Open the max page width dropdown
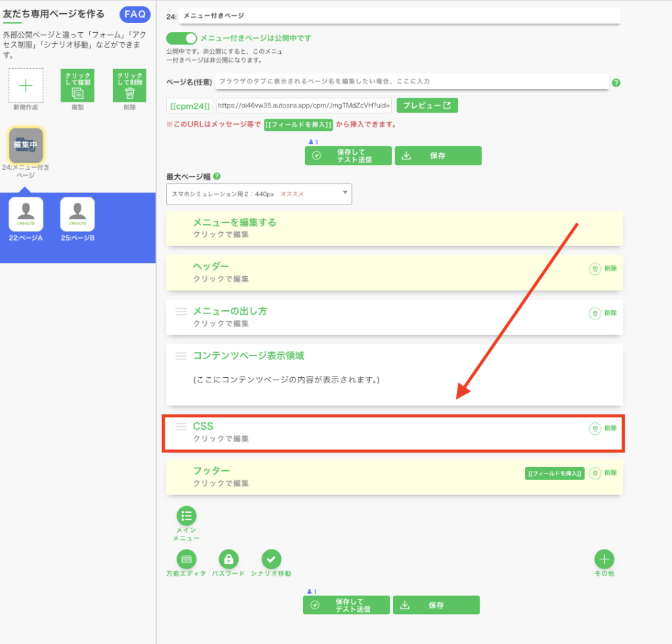 [x=259, y=193]
